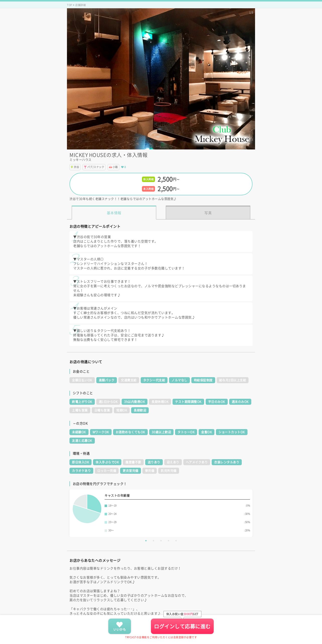The height and width of the screenshot is (644, 322).
Task: Click the ショートカットOK tag
Action: [232, 432]
